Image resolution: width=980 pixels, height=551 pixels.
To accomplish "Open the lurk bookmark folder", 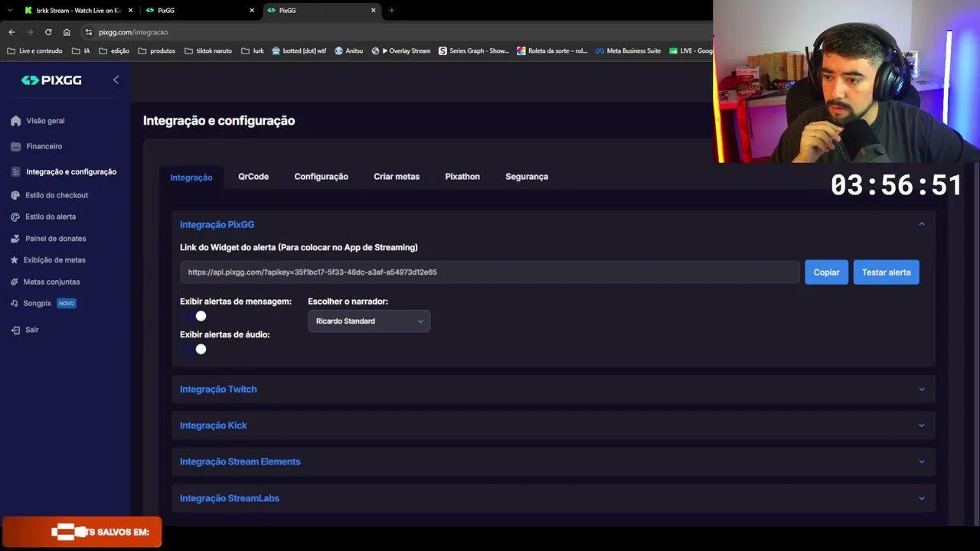I will click(x=253, y=51).
